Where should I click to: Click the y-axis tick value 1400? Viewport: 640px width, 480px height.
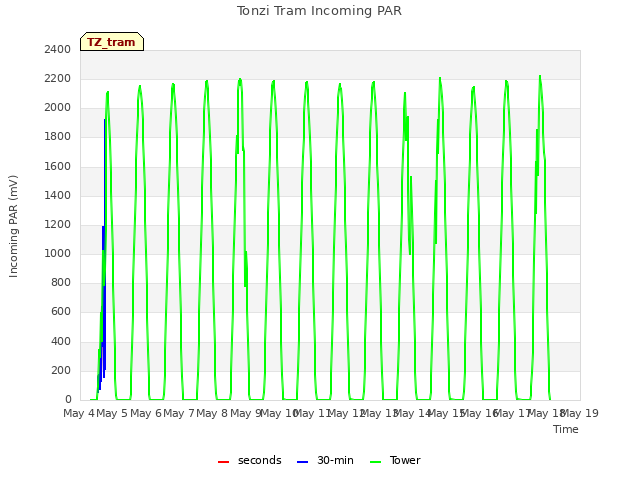(58, 196)
